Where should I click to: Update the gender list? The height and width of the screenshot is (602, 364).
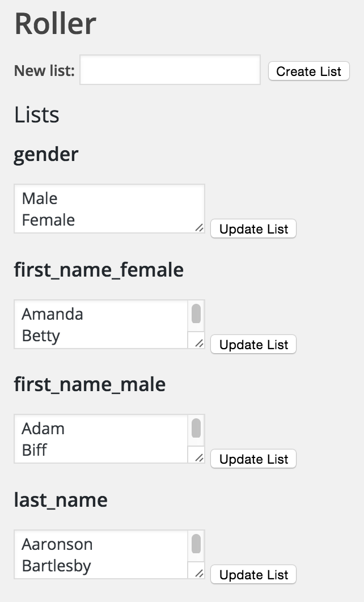click(x=253, y=229)
